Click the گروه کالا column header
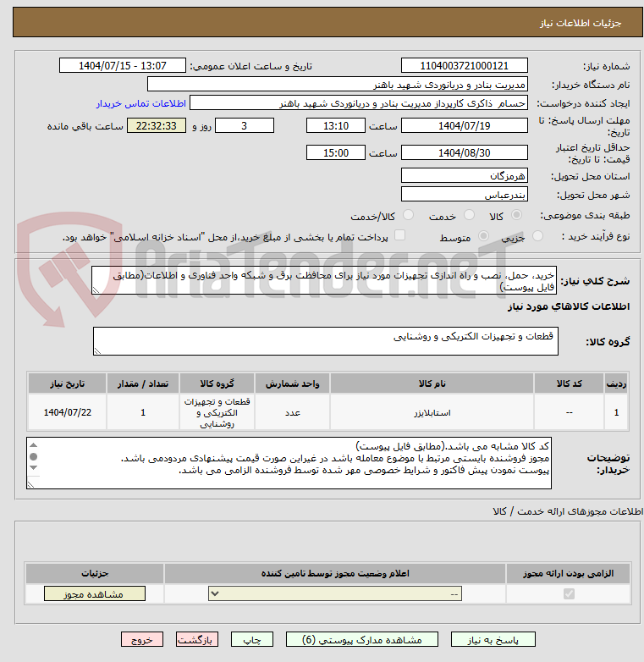The width and height of the screenshot is (644, 662). coord(217,383)
